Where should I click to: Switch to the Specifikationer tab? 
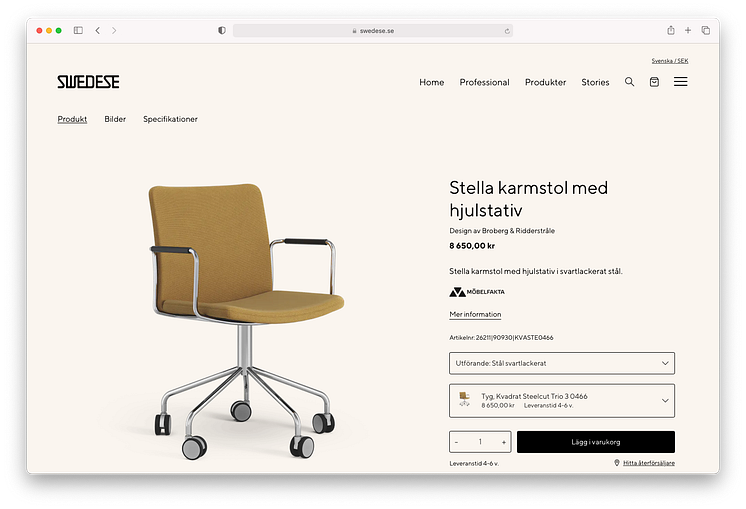(x=170, y=119)
